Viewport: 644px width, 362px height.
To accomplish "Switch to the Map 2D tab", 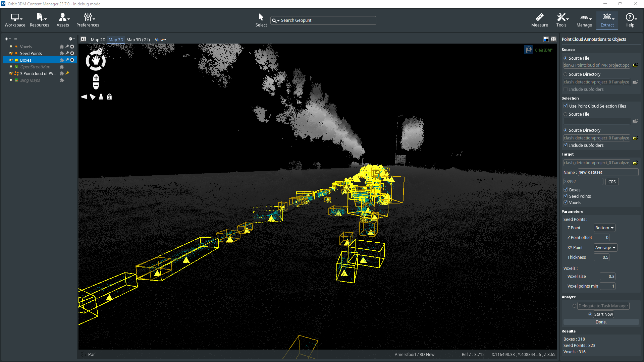I will (x=98, y=40).
